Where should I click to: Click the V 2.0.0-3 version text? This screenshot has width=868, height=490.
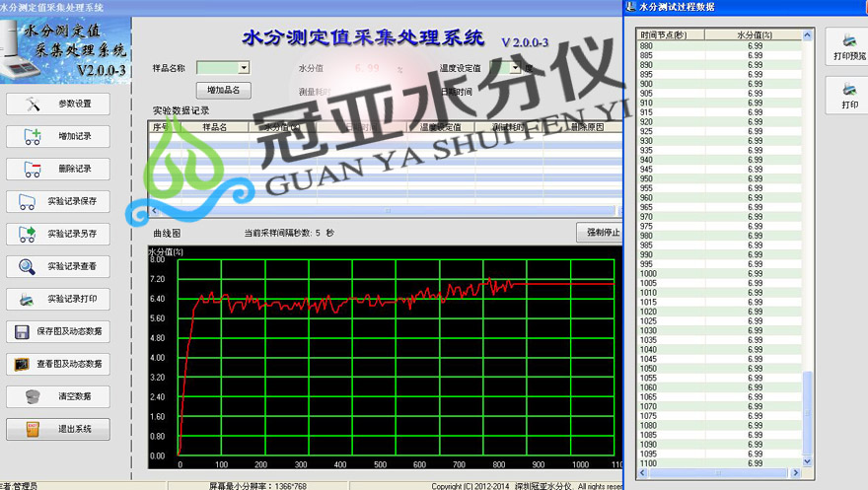pyautogui.click(x=525, y=42)
